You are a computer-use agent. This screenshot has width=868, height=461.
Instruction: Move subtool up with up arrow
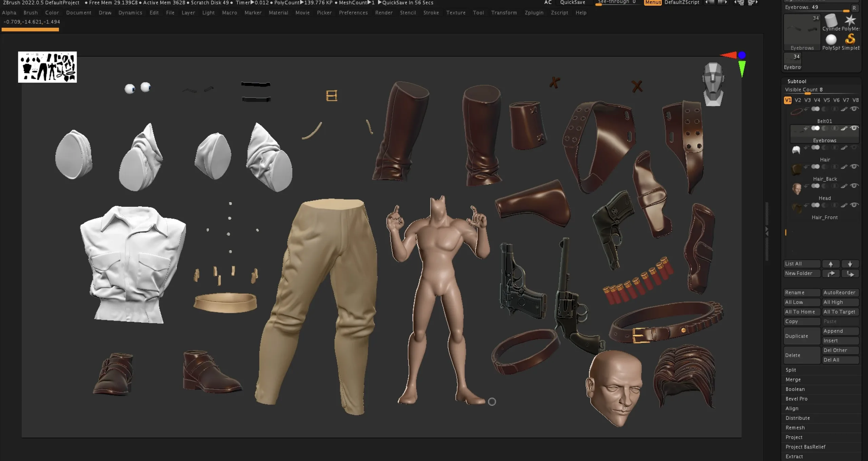point(831,264)
